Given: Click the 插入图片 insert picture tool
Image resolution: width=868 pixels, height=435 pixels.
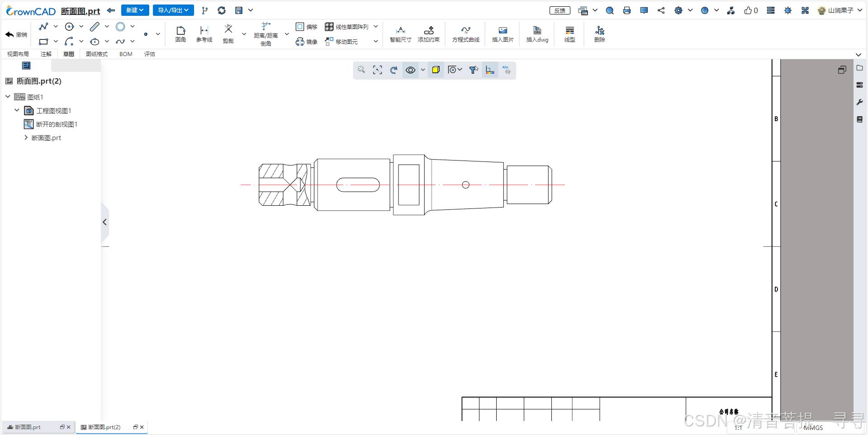Looking at the screenshot, I should point(503,34).
